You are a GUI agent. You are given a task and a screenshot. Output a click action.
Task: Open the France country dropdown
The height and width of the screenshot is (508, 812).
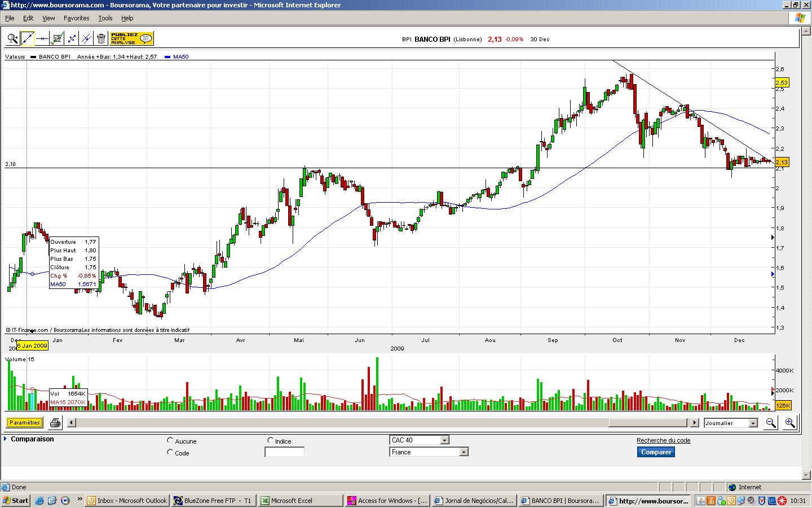(x=429, y=452)
